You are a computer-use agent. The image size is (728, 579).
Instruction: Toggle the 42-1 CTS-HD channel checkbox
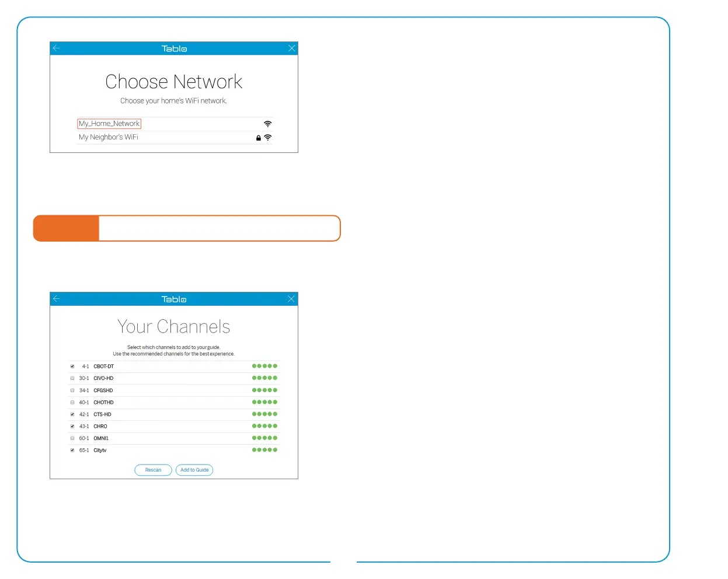72,414
